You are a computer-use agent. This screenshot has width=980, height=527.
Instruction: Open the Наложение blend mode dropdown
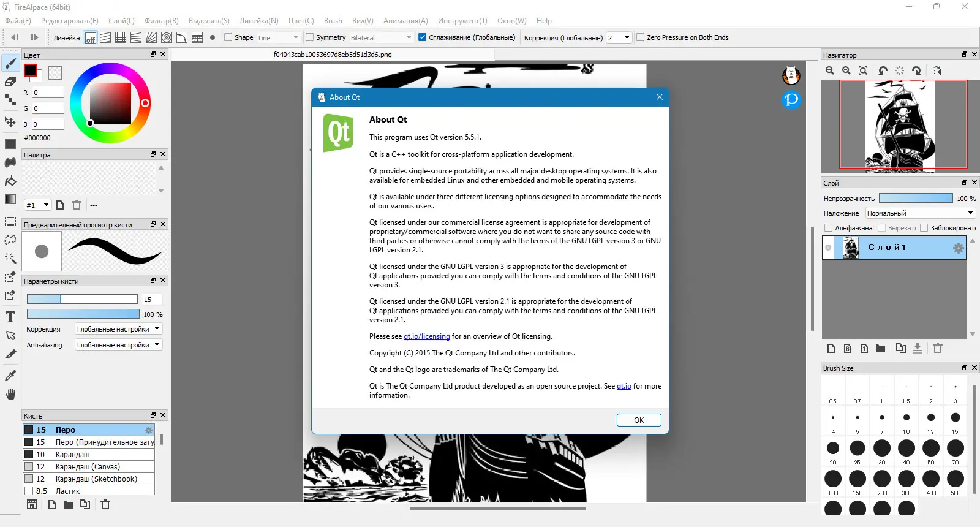920,213
